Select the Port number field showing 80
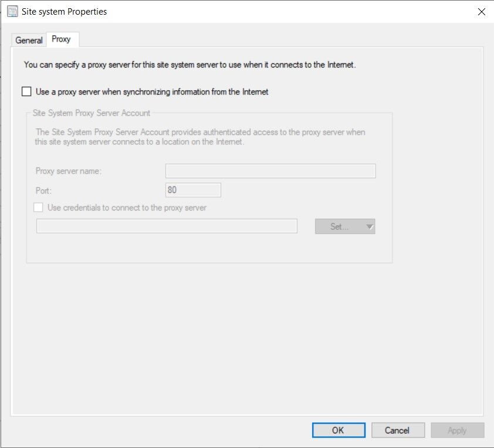 pyautogui.click(x=193, y=189)
